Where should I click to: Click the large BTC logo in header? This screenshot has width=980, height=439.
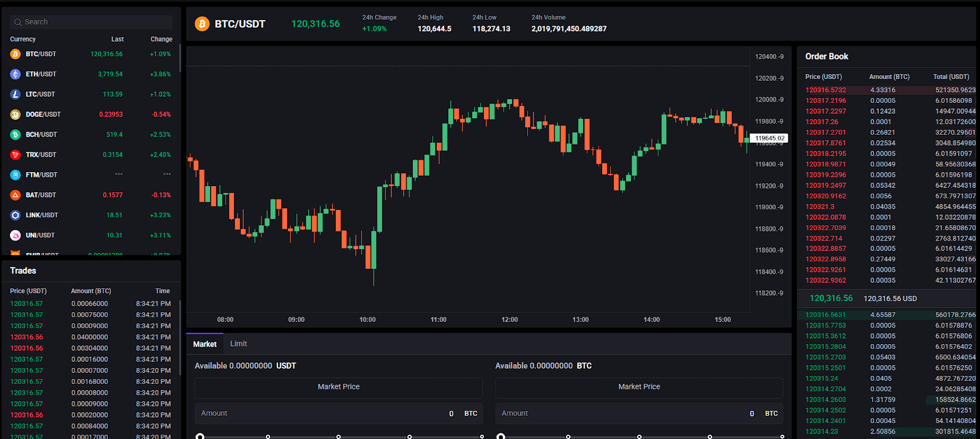[202, 24]
